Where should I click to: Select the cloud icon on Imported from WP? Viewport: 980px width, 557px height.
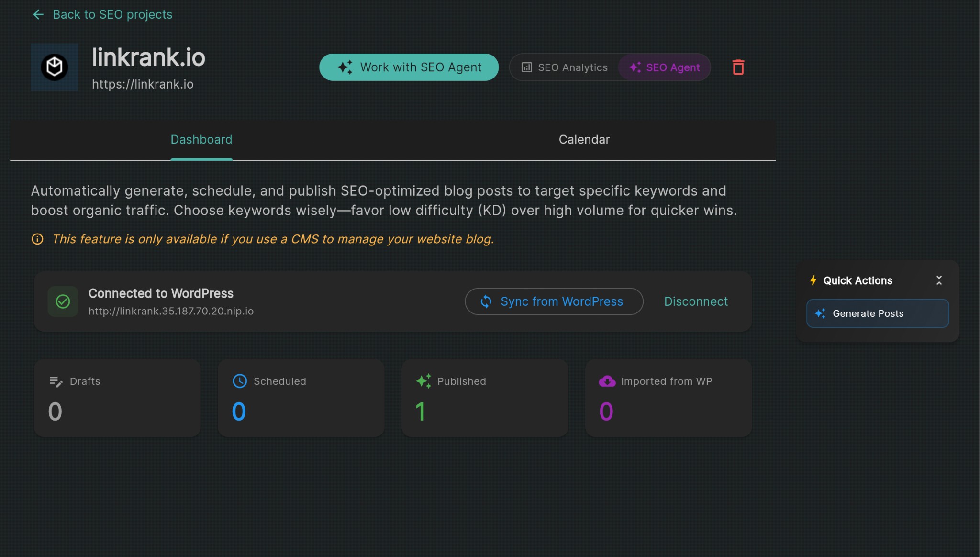coord(606,381)
